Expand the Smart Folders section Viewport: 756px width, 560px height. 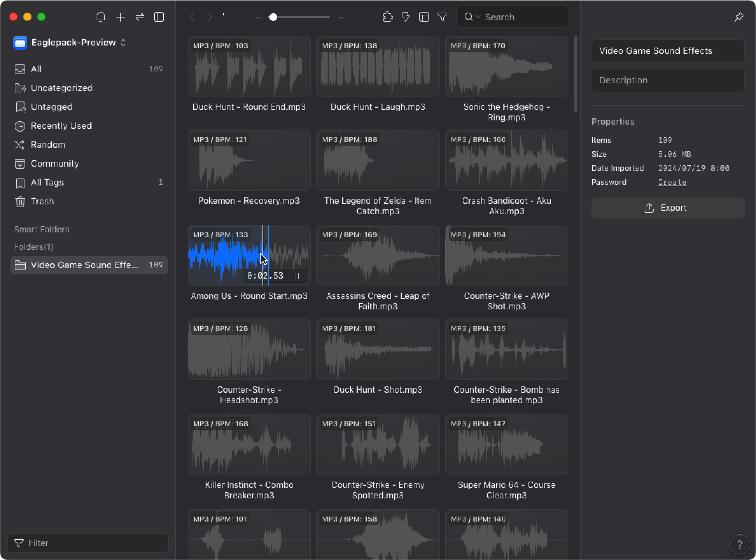(x=41, y=229)
